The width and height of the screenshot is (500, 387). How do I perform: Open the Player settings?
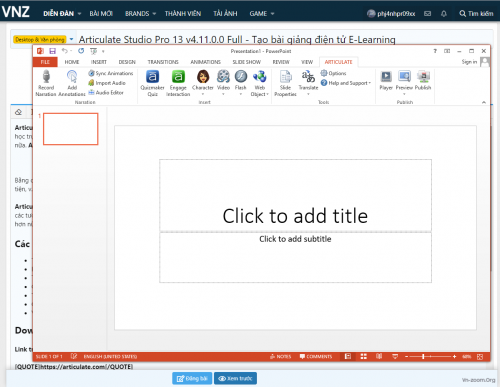click(x=386, y=80)
